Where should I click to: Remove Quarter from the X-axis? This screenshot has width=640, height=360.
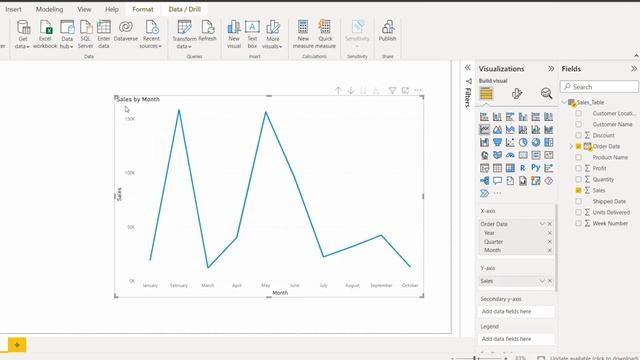pyautogui.click(x=549, y=242)
